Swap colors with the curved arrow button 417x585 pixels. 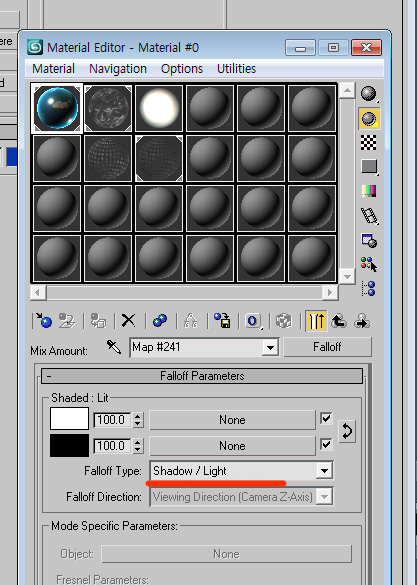(347, 431)
